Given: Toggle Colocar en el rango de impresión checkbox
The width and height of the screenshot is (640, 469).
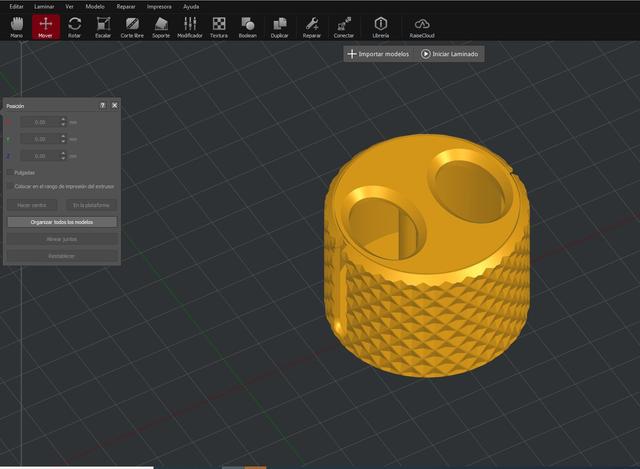Looking at the screenshot, I should tap(10, 186).
